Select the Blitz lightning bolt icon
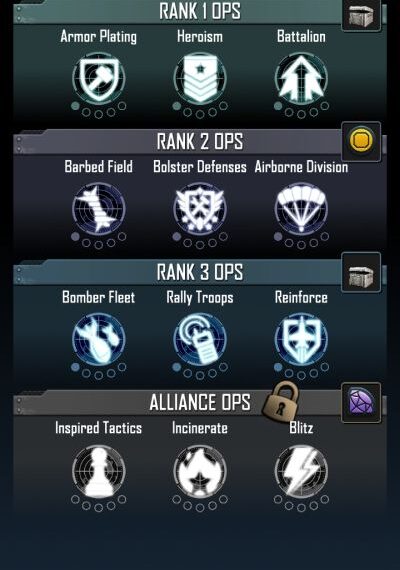 pos(301,471)
